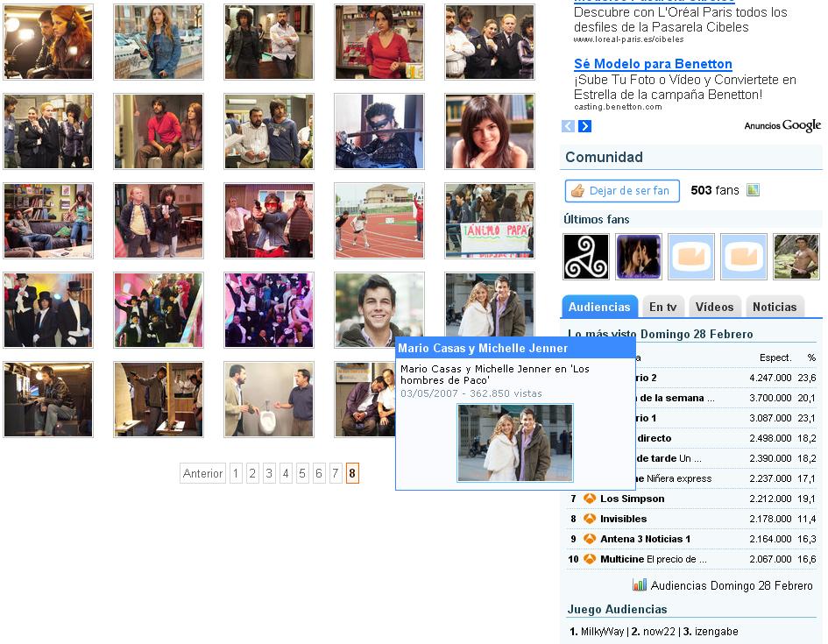
Task: Open the Mario Casas y Michelle Jenner preview image
Action: [515, 442]
